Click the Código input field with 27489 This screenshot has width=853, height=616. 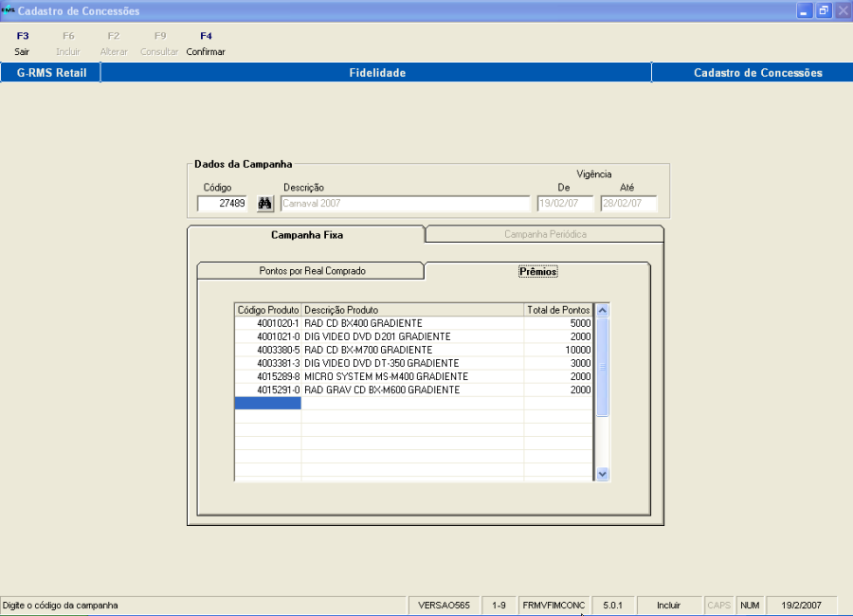tap(222, 204)
